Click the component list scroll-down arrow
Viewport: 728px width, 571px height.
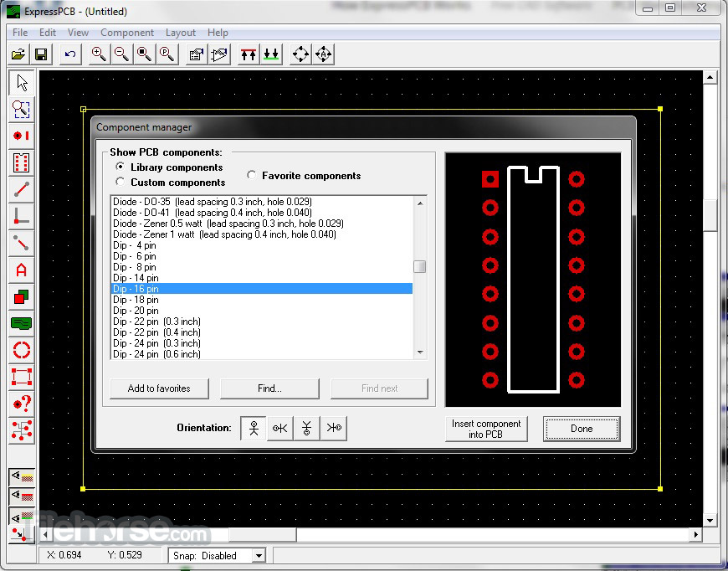420,352
